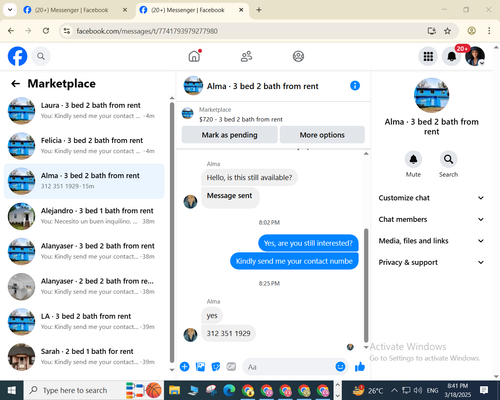Show hidden system tray icons chevron
500x400 pixels.
(394, 390)
